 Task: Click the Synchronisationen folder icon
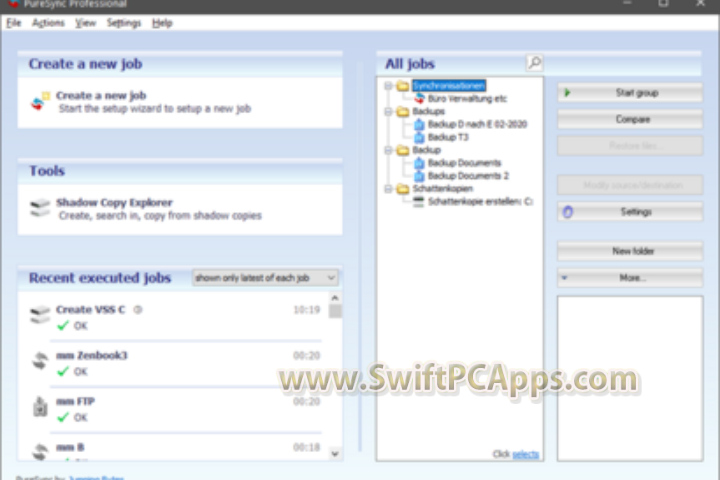click(x=403, y=85)
